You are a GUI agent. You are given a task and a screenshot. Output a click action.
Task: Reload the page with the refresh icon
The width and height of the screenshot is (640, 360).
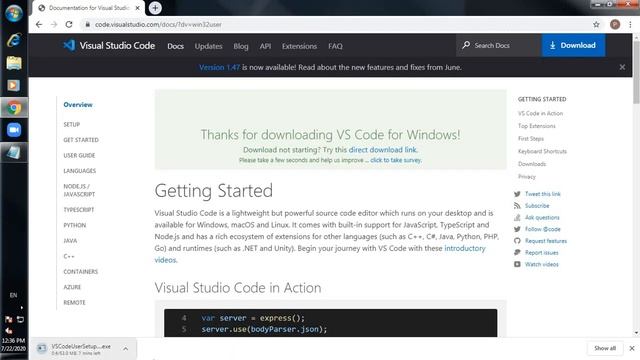click(x=69, y=24)
